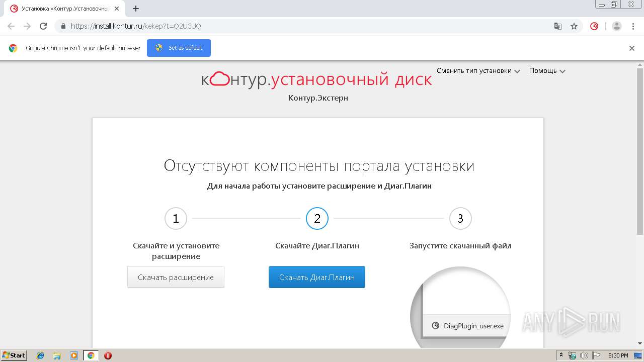The width and height of the screenshot is (644, 362).
Task: Click the Chrome logo in infobar
Action: (x=13, y=48)
